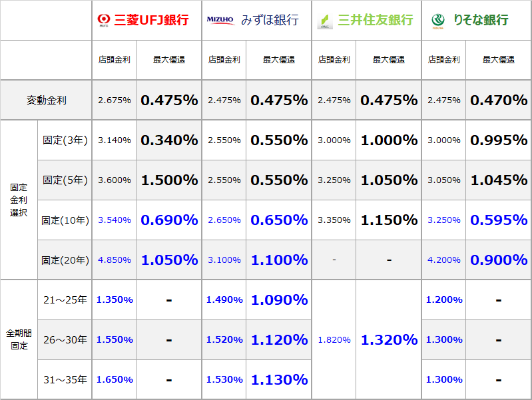The width and height of the screenshot is (532, 400).
Task: Open the みずほ銀行 header text
Action: click(270, 20)
